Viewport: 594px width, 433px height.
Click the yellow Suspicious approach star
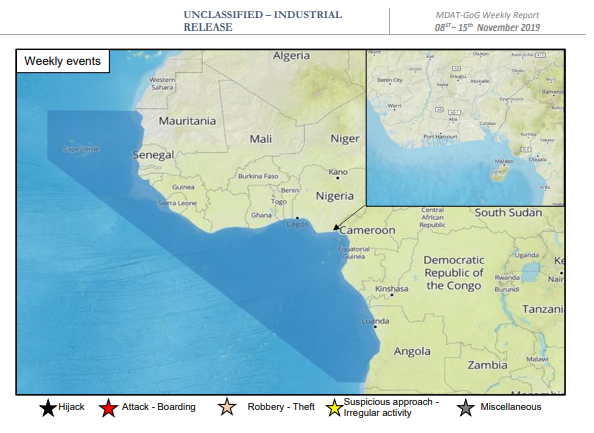click(x=335, y=408)
